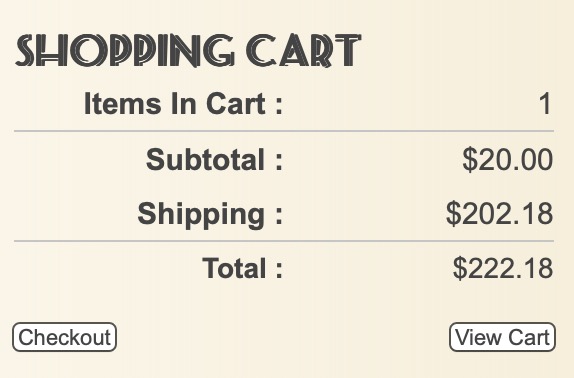Viewport: 574px width, 378px height.
Task: Click the word CART in the heading
Action: [303, 50]
